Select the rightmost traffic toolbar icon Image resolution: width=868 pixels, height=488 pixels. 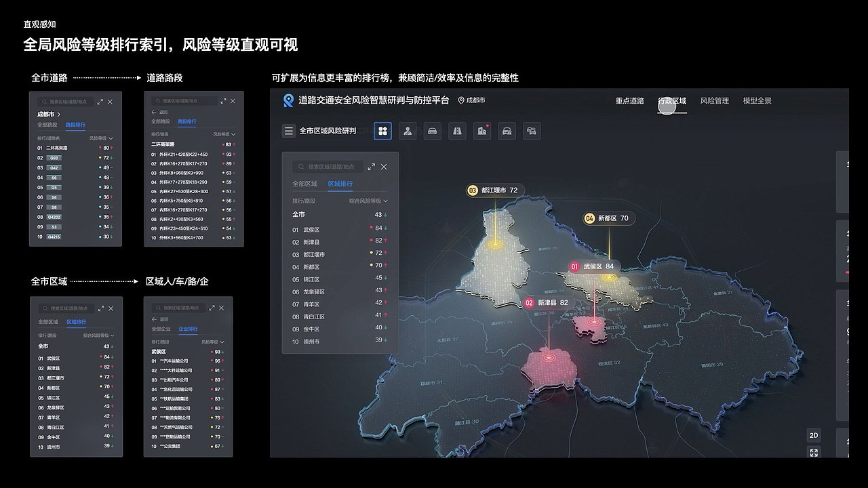[x=531, y=131]
